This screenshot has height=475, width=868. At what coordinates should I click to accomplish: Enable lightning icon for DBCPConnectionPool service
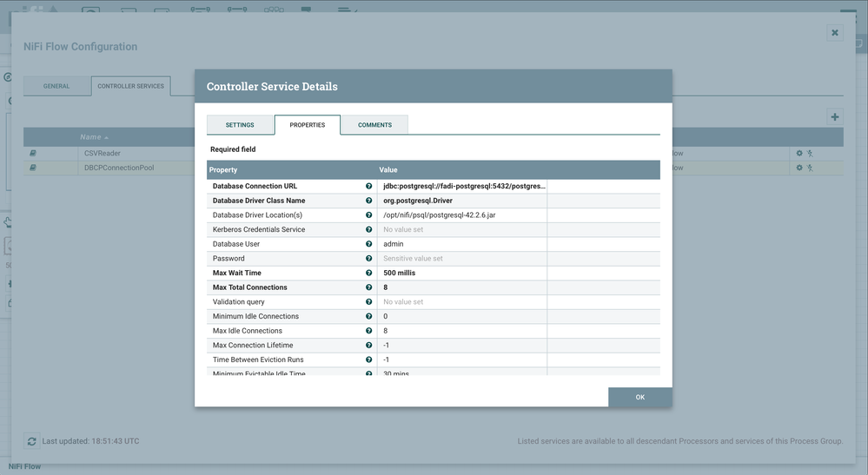point(810,168)
